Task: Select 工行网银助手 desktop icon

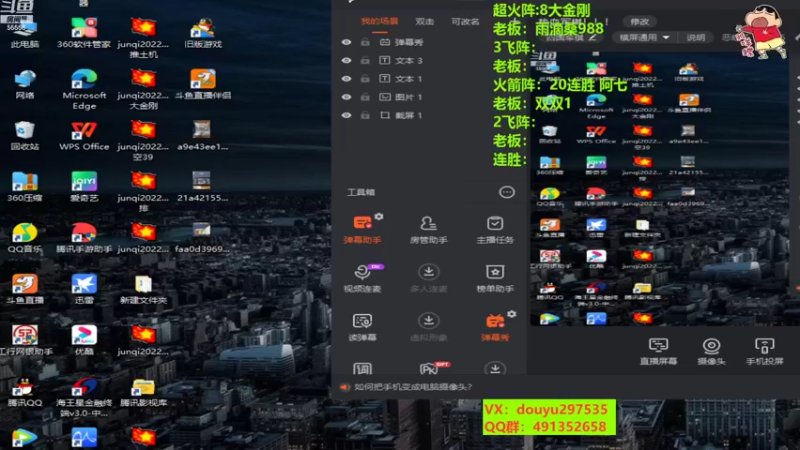Action: 26,341
